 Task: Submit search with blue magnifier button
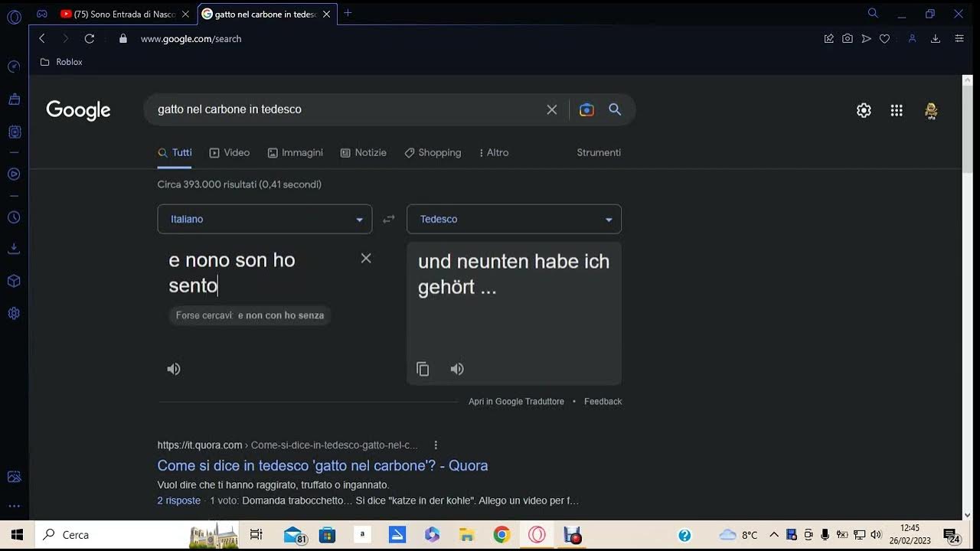[615, 109]
